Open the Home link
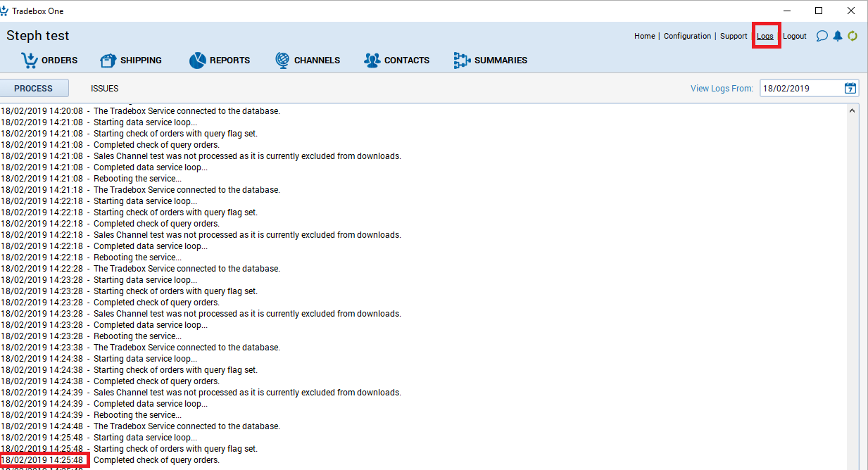The width and height of the screenshot is (868, 470). tap(644, 36)
